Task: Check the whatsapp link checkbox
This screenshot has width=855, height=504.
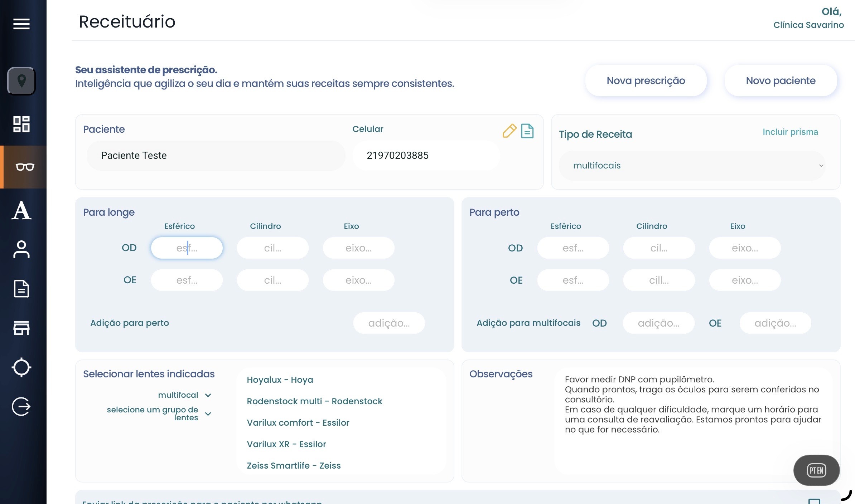Action: click(x=814, y=501)
